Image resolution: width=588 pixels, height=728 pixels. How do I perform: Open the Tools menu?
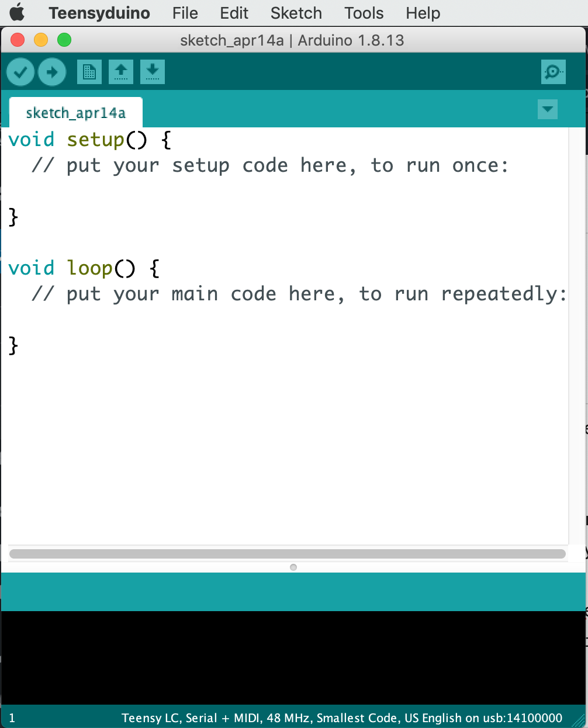click(x=364, y=13)
